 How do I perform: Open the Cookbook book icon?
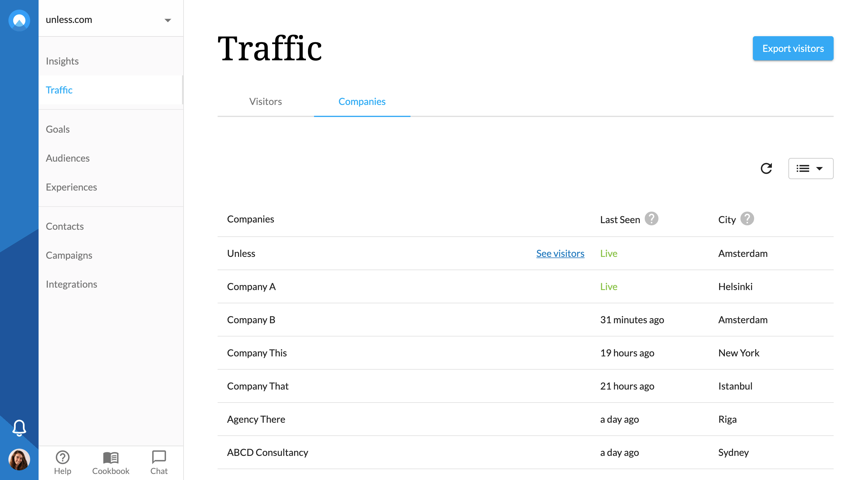coord(111,457)
